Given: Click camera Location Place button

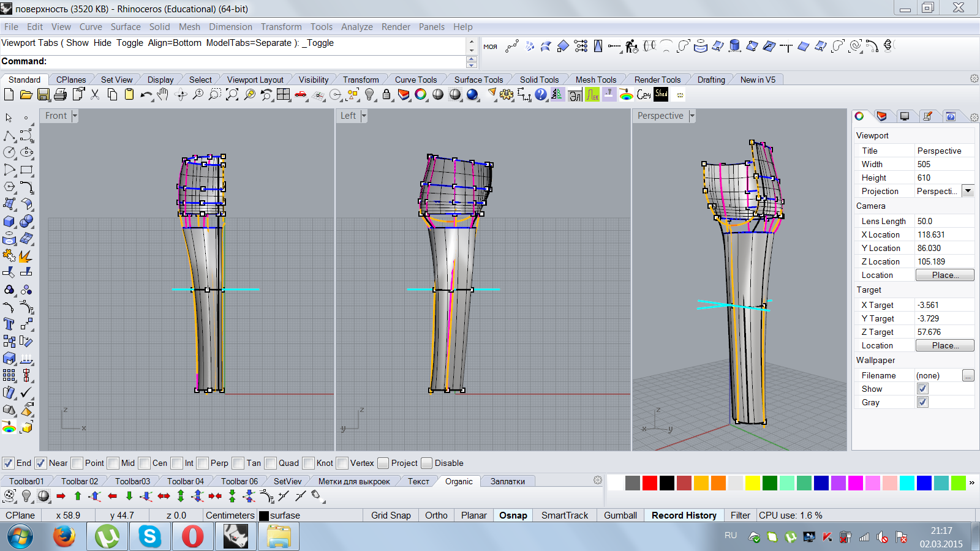Looking at the screenshot, I should point(944,275).
